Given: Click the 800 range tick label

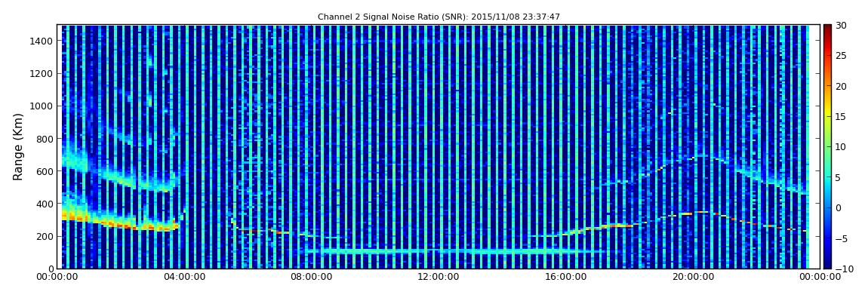Looking at the screenshot, I should [x=45, y=139].
